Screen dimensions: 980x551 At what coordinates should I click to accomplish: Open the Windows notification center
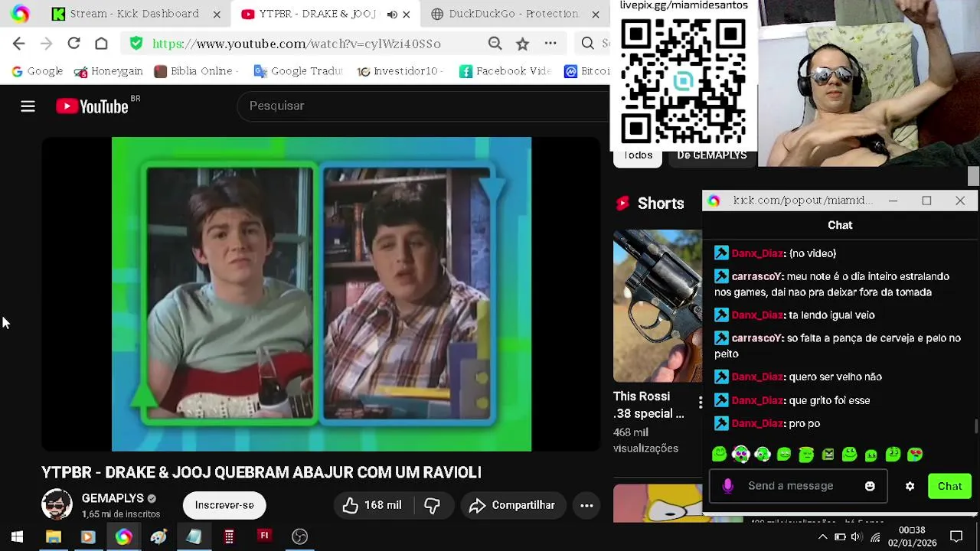click(x=956, y=536)
